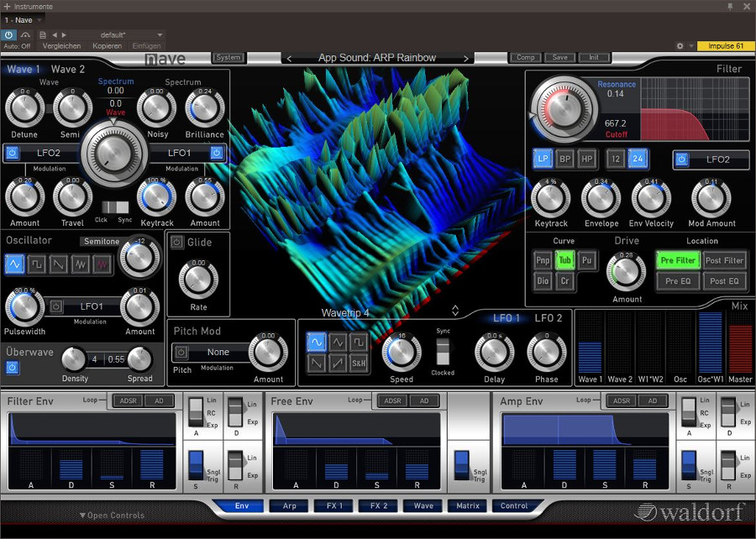This screenshot has height=539, width=756.
Task: Open the preset file icon
Action: pyautogui.click(x=43, y=34)
